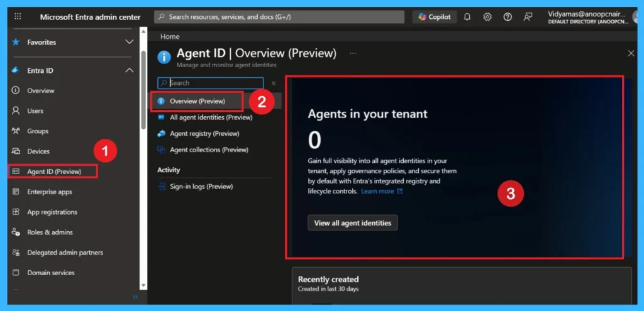Open Users in left navigation
644x311 pixels.
[35, 111]
